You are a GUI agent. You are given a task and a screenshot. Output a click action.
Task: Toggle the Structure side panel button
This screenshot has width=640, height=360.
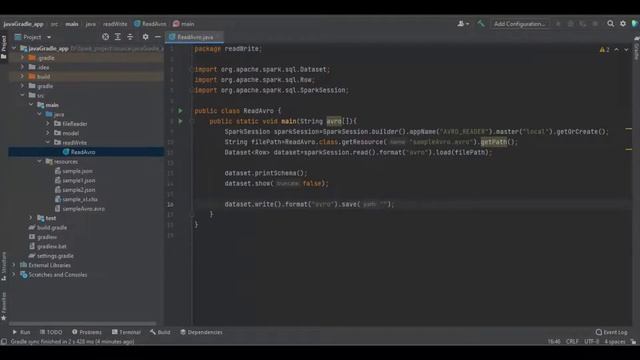pyautogui.click(x=4, y=266)
